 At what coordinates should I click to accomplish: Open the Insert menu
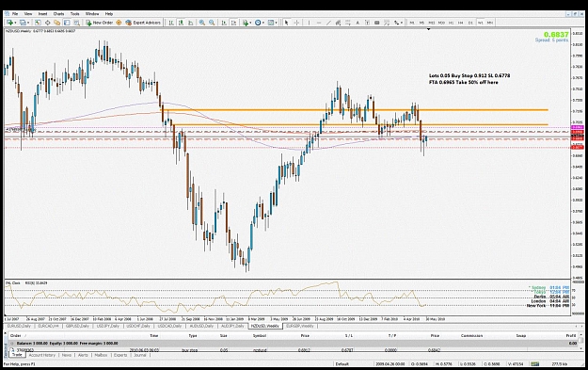42,13
